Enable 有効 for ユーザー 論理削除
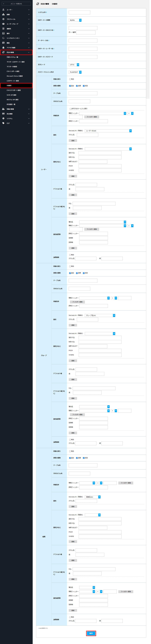 [70, 255]
